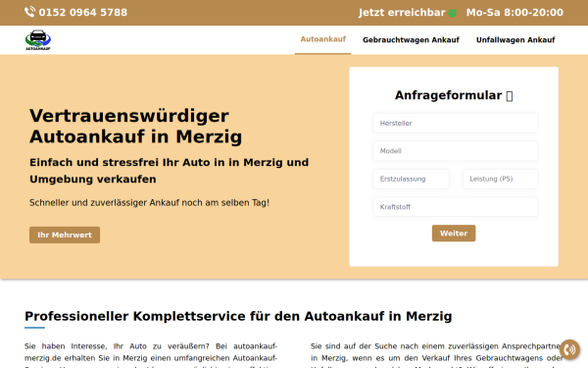Click the 'Vertrauenswürdiger Autoankauf in Merzig' heading

tap(136, 126)
